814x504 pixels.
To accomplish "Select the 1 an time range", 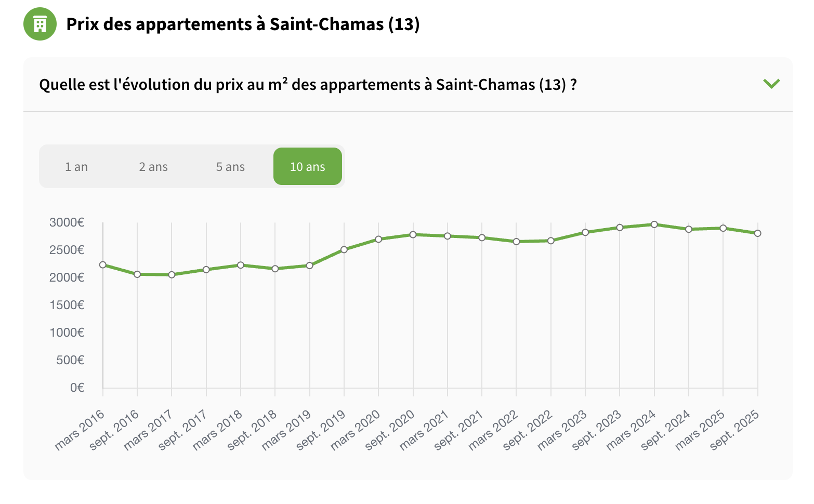I will (x=76, y=167).
